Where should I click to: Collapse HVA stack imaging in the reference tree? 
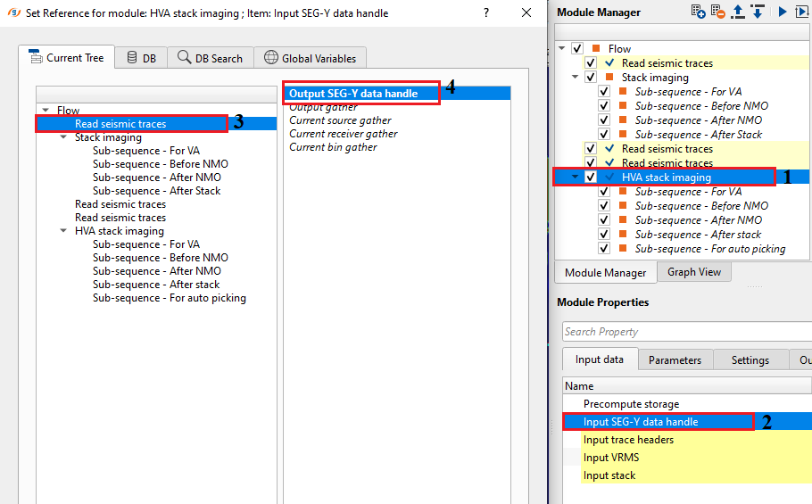64,231
